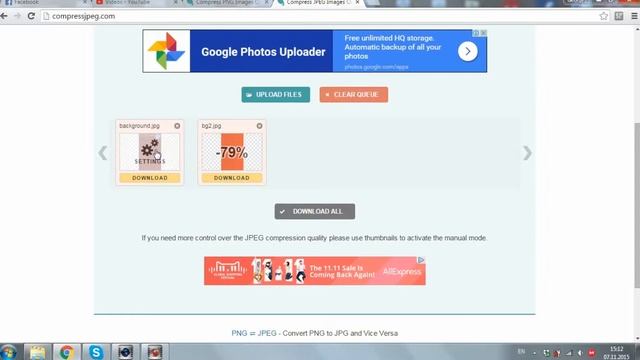Open the JPEG link at page bottom
The width and height of the screenshot is (640, 360).
[267, 333]
